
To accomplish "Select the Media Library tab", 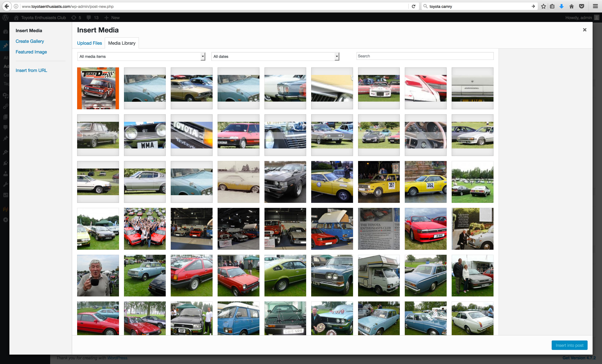I will tap(122, 43).
